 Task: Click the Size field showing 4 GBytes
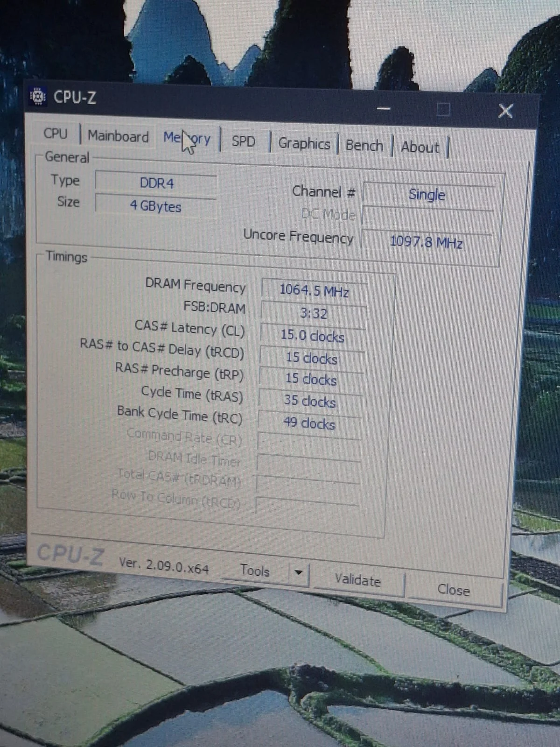156,206
